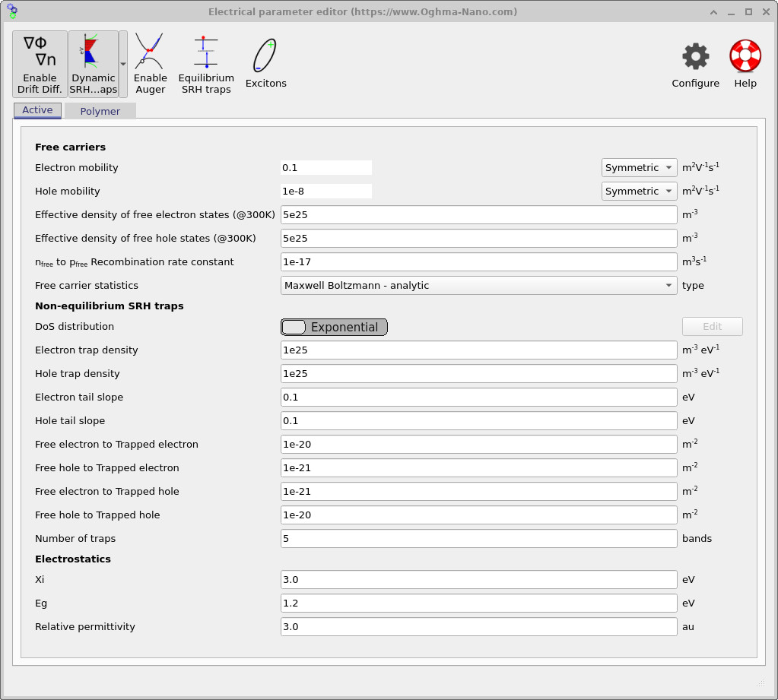778x700 pixels.
Task: Open the Configure panel
Action: click(x=694, y=63)
